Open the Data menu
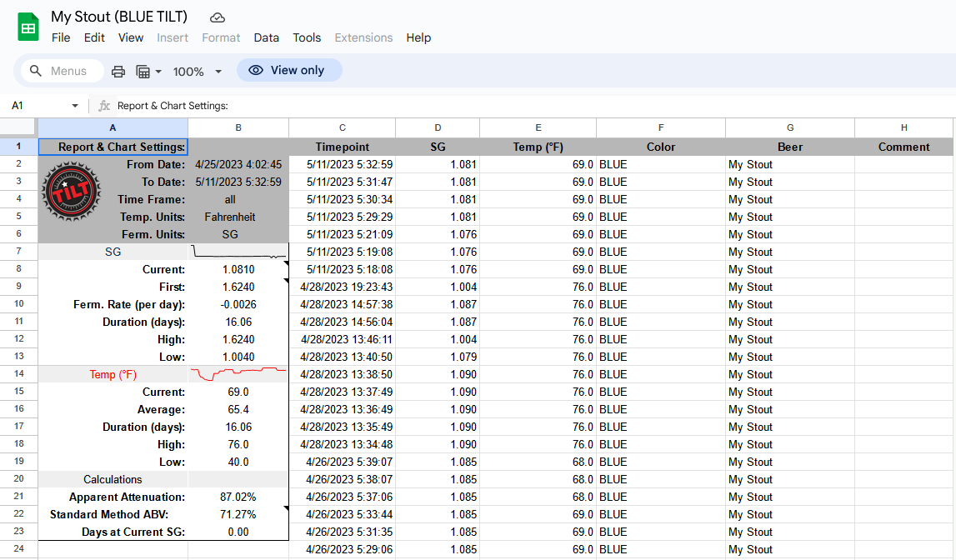The height and width of the screenshot is (560, 956). (267, 37)
